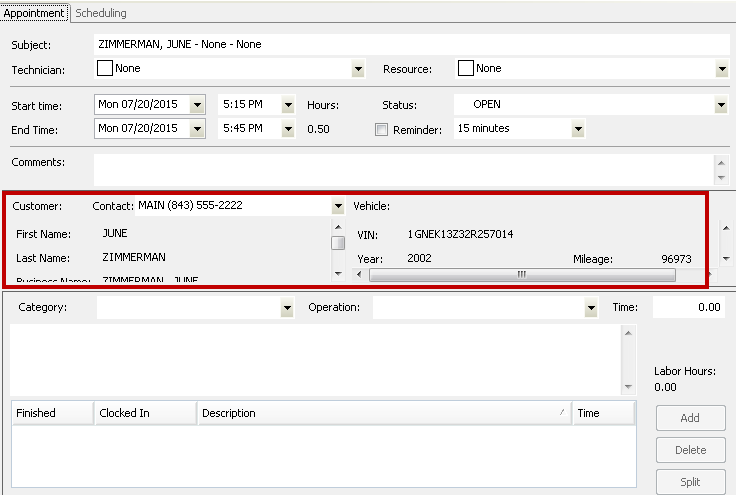Check the Resource None checkbox
This screenshot has height=495, width=736.
466,68
